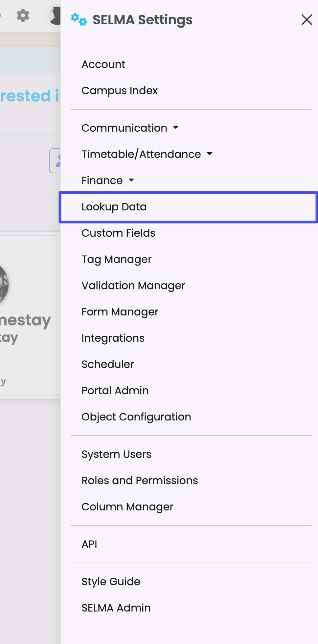Go to Portal Admin
318x644 pixels.
click(x=115, y=391)
